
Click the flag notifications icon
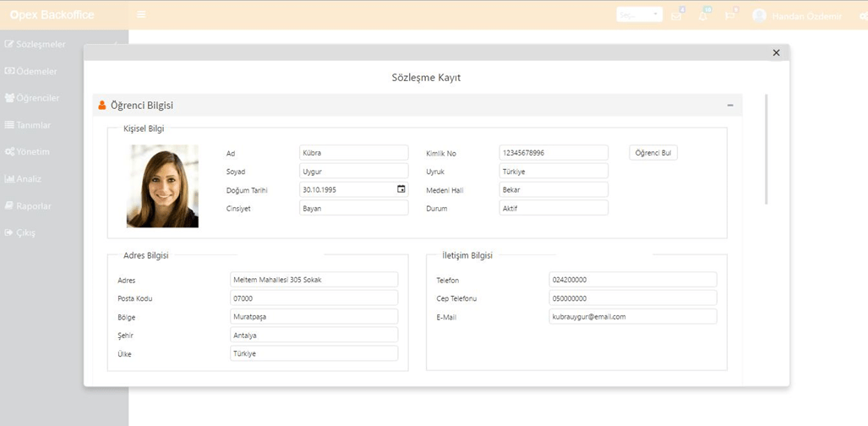(x=729, y=15)
